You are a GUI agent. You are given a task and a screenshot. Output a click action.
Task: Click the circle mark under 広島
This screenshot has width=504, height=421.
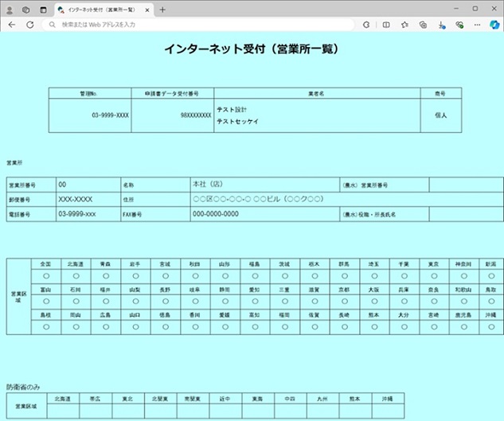pyautogui.click(x=106, y=327)
